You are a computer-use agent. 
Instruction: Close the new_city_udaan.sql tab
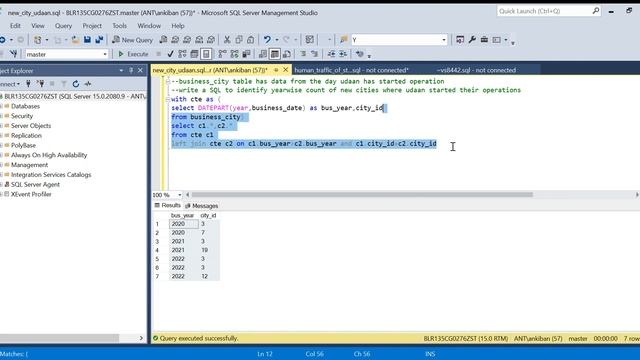[286, 70]
